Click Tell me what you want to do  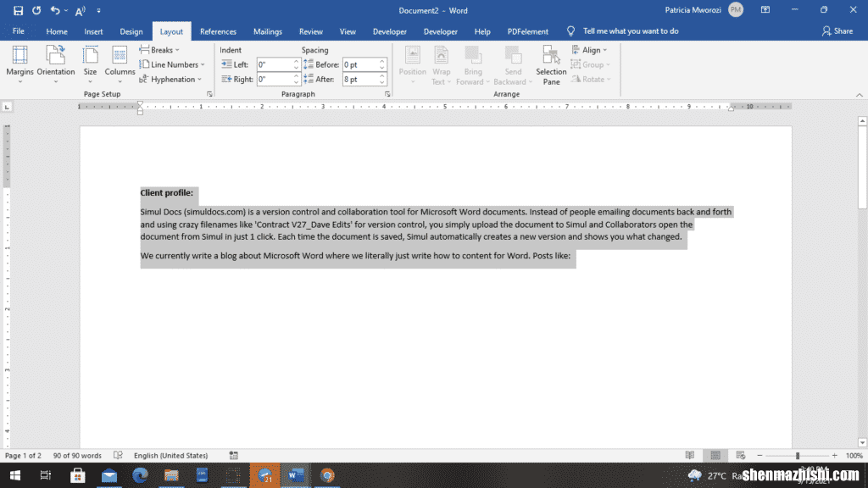point(631,31)
